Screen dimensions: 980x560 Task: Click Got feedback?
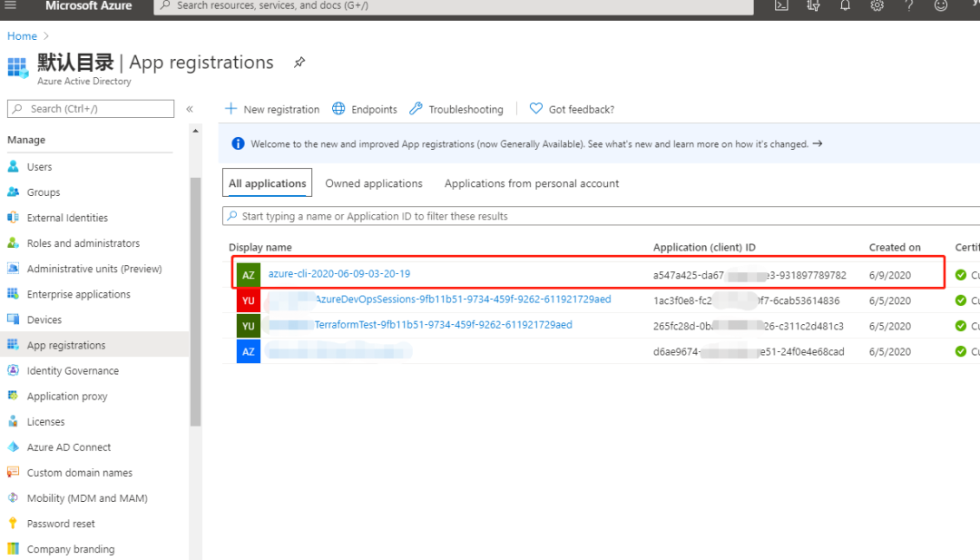point(572,110)
